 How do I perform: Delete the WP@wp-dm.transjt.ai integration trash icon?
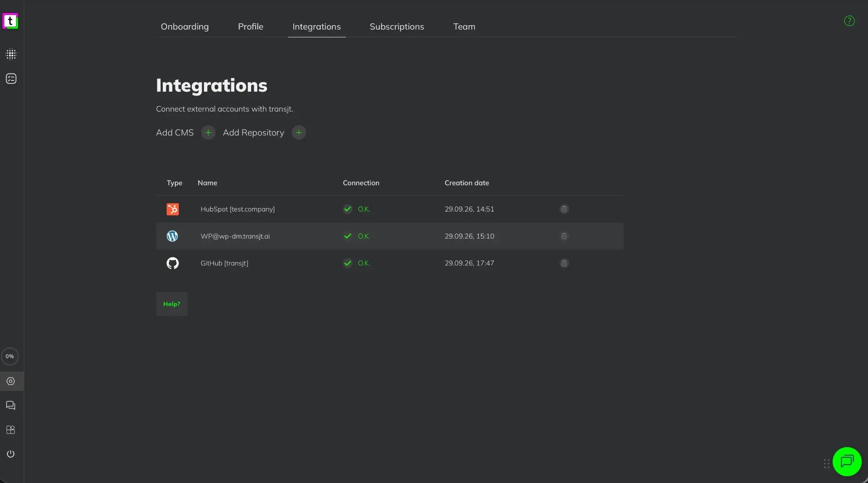[564, 236]
